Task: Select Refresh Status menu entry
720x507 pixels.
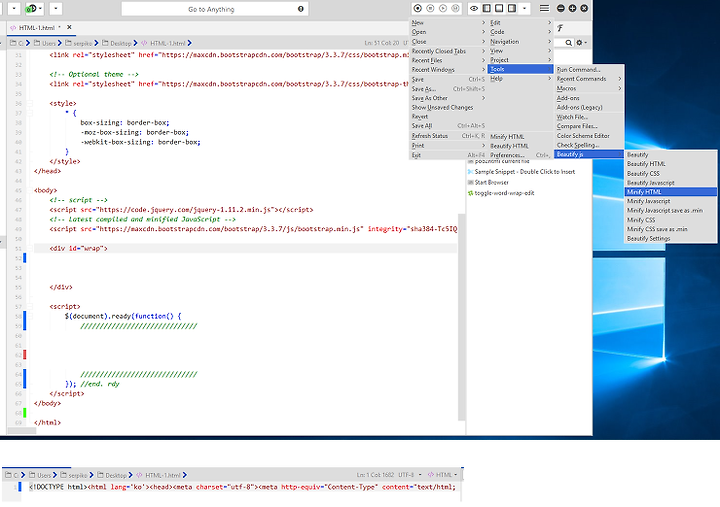Action: tap(448, 136)
